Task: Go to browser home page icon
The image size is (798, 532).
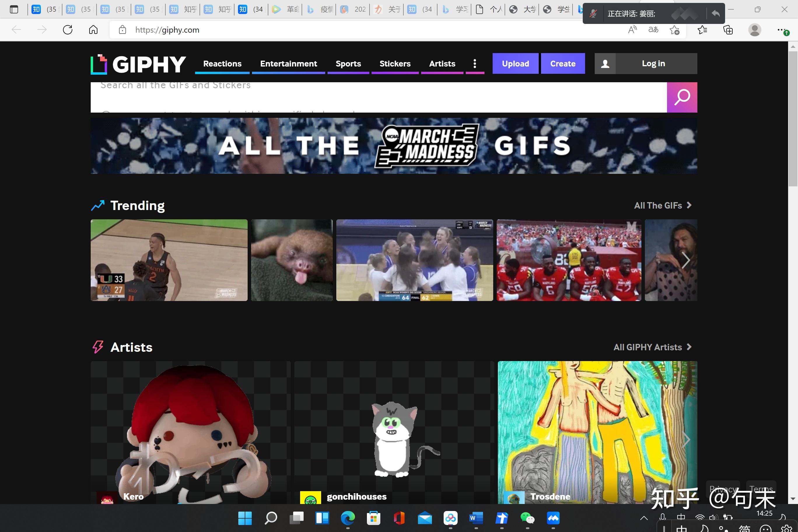Action: [x=93, y=30]
